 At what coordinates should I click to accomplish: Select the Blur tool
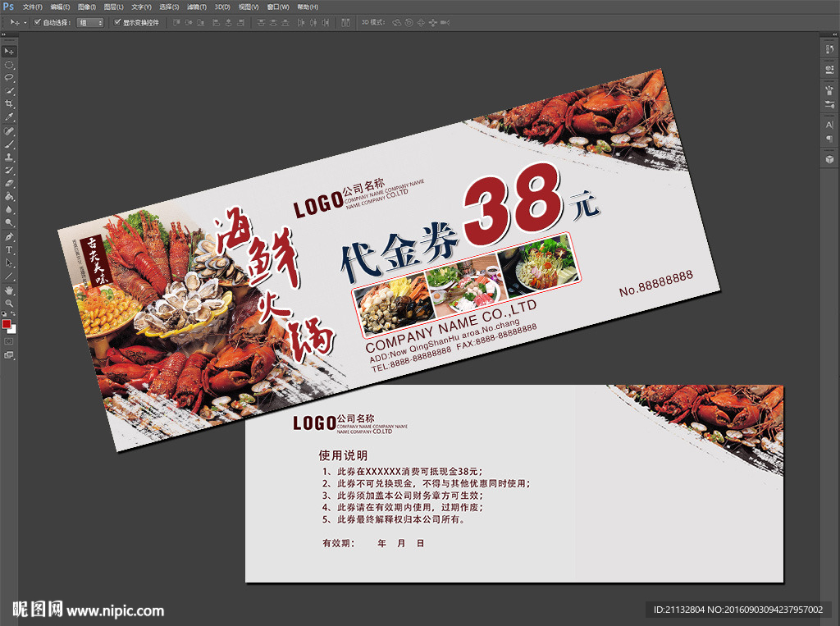pos(9,210)
